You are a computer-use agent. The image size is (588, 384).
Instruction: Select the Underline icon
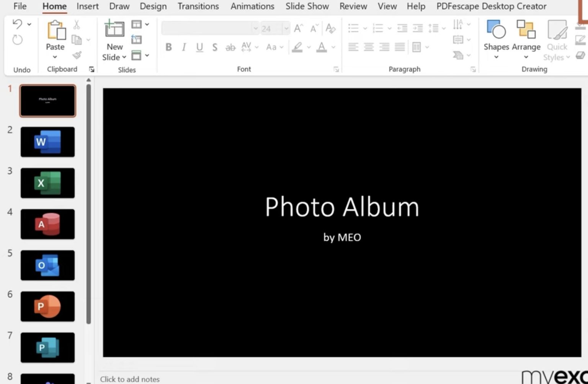[x=199, y=47]
